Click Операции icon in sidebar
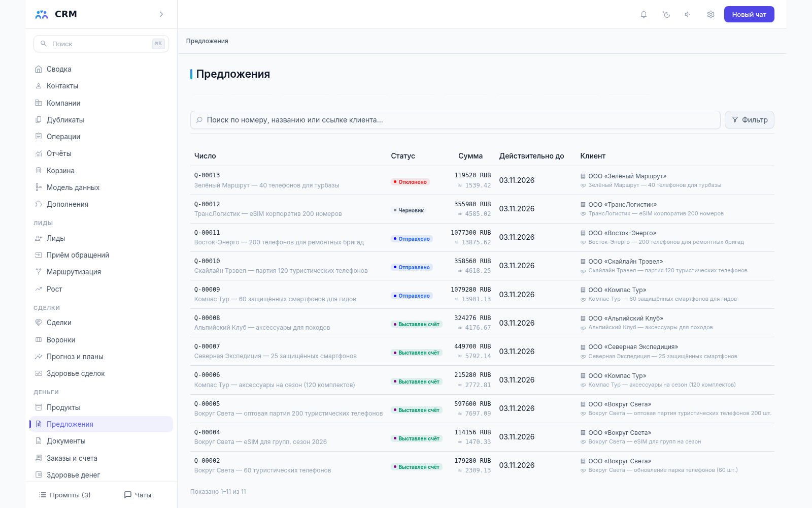Viewport: 812px width, 508px height. point(39,136)
